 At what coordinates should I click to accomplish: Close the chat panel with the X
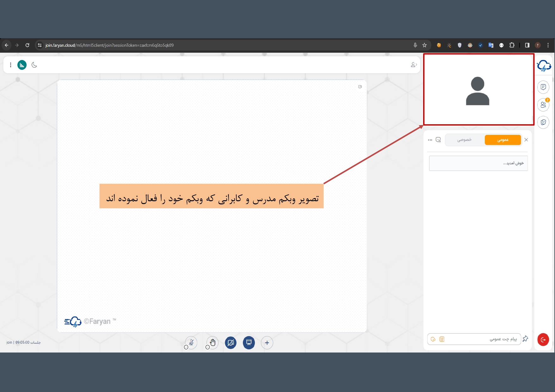526,140
